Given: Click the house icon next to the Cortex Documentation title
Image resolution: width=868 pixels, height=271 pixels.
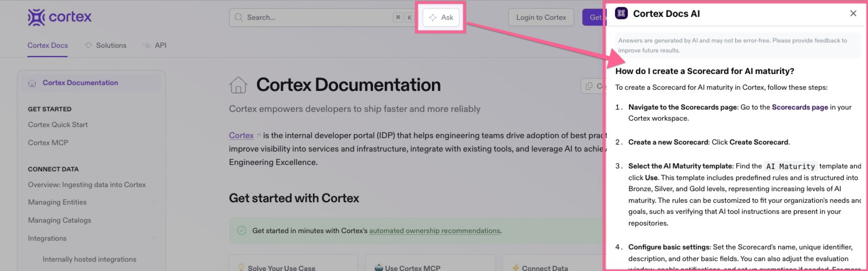Looking at the screenshot, I should (238, 85).
